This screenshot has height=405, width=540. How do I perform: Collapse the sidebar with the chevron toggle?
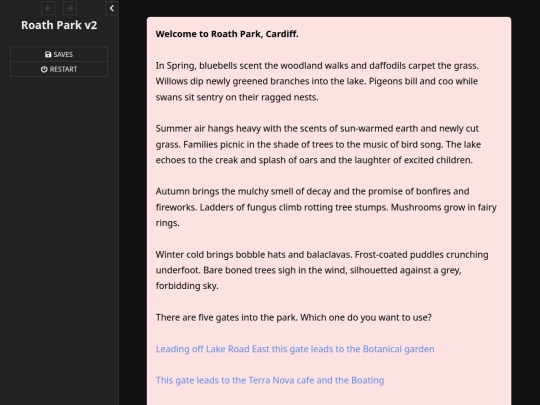[x=112, y=8]
